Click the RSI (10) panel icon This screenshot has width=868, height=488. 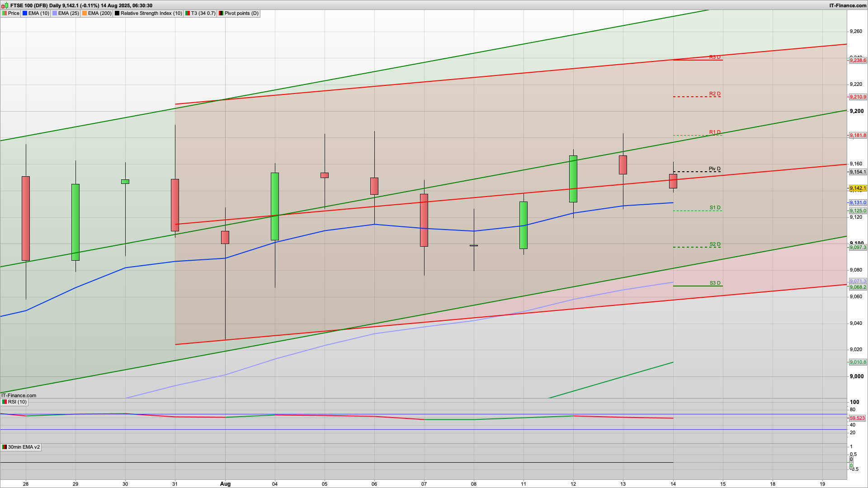(5, 402)
